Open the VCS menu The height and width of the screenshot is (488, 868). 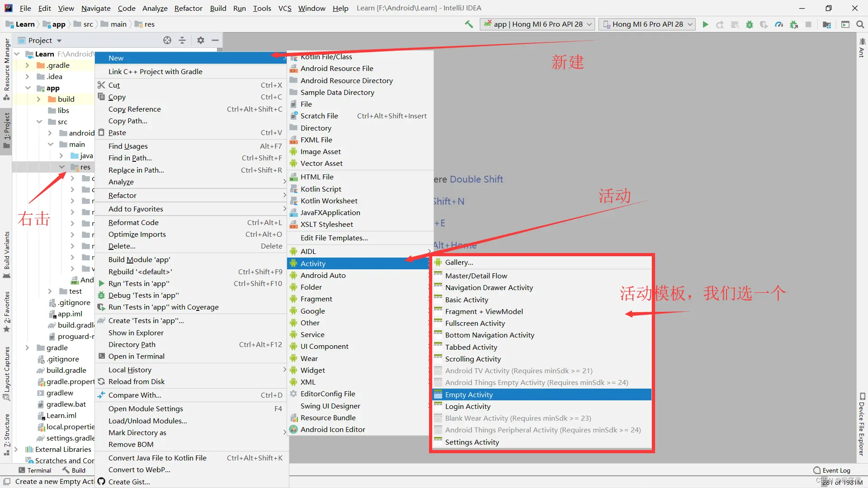point(285,8)
